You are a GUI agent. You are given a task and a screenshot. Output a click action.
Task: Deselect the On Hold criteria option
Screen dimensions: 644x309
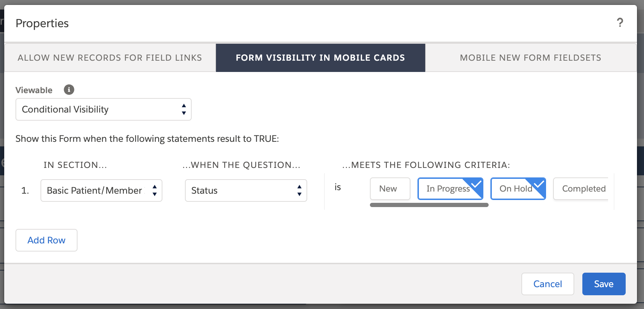pos(518,189)
